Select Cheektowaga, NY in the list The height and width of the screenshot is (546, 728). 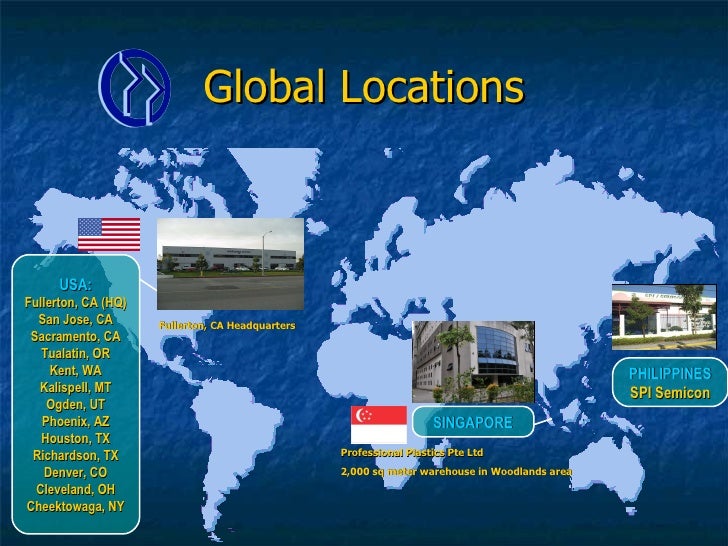click(76, 507)
